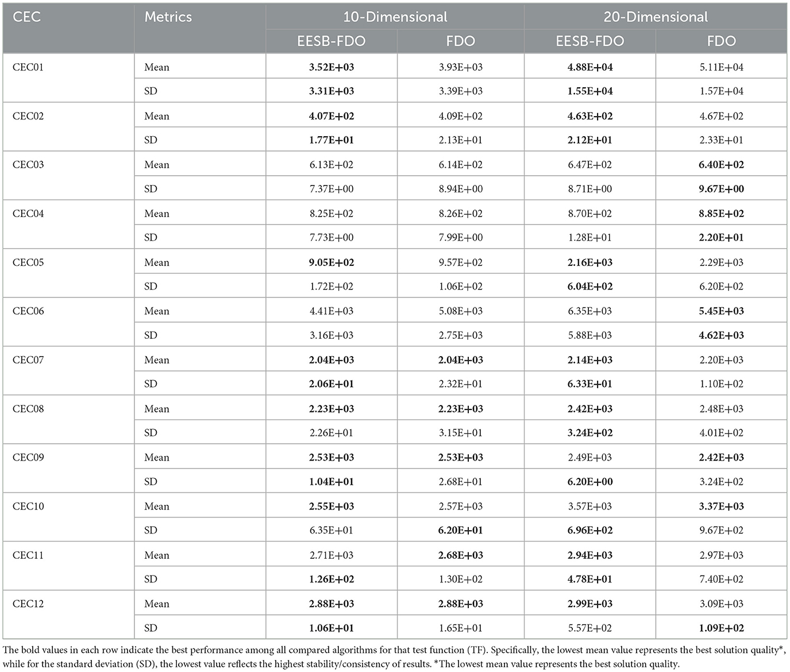Click the 1.10E+02 cell in CEC07
This screenshot has width=790, height=672.
click(721, 384)
